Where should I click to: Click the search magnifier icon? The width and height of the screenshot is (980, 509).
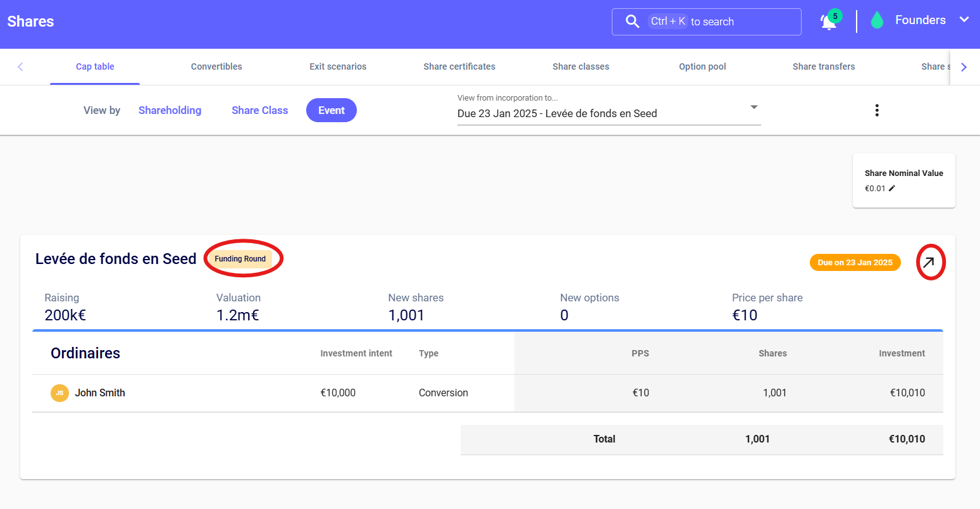click(x=632, y=22)
